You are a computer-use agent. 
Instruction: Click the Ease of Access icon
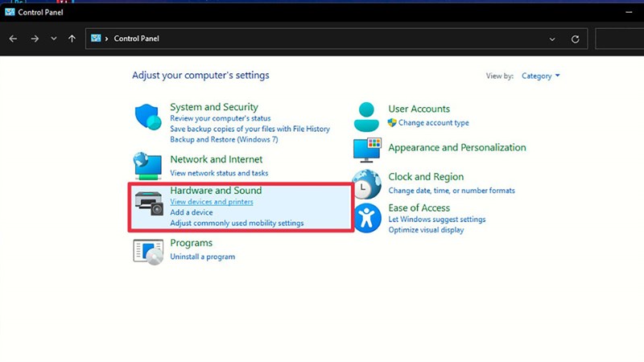(x=367, y=218)
